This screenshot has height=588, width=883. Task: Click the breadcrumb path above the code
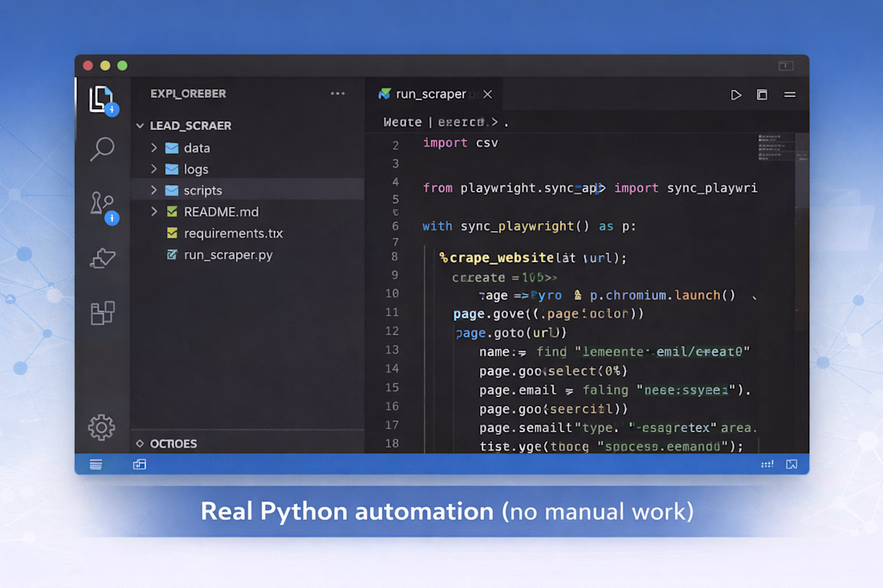446,122
